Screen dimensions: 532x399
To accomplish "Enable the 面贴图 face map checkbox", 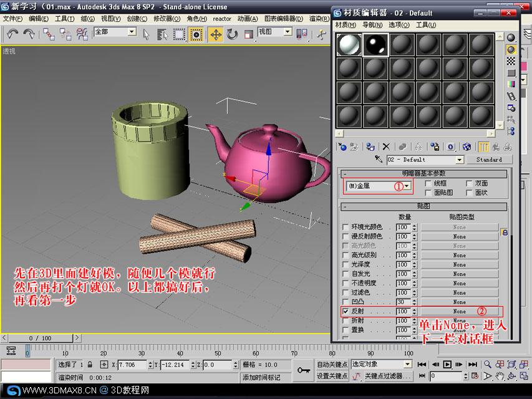I will coord(428,193).
